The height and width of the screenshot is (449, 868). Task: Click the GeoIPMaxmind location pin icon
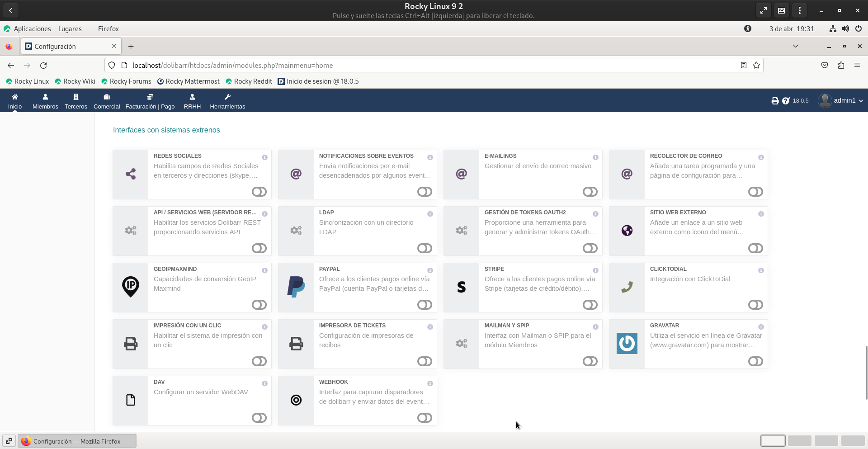(x=131, y=286)
